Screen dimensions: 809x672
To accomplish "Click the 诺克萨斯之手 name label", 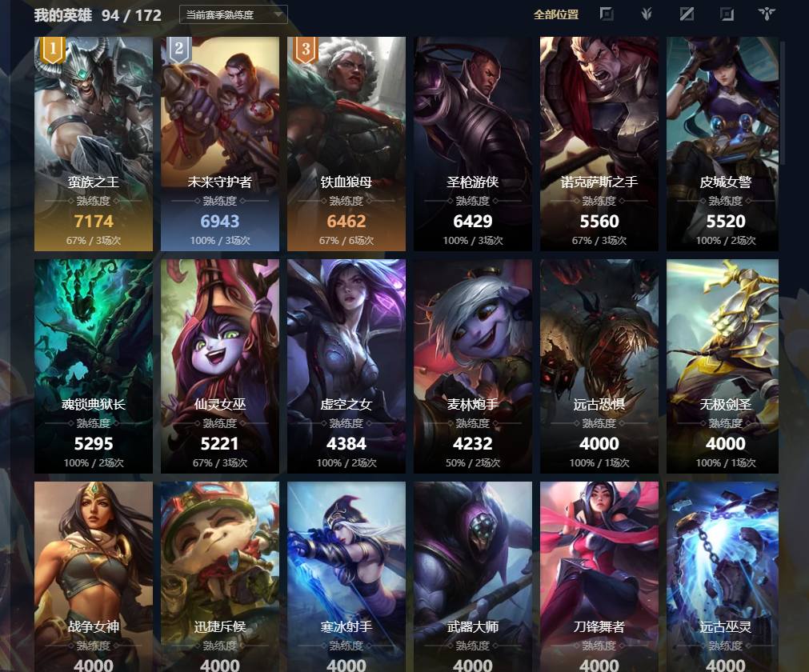I will click(x=599, y=182).
